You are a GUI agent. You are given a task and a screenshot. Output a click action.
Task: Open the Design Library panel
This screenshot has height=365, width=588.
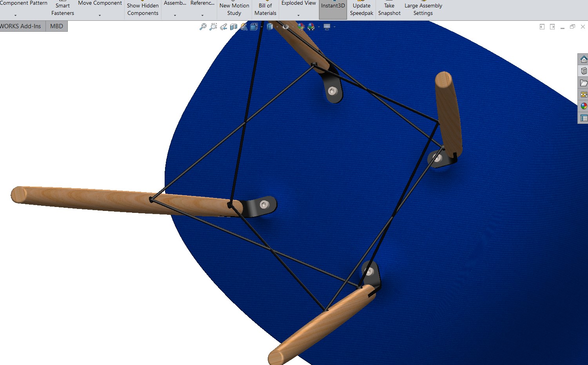[584, 71]
